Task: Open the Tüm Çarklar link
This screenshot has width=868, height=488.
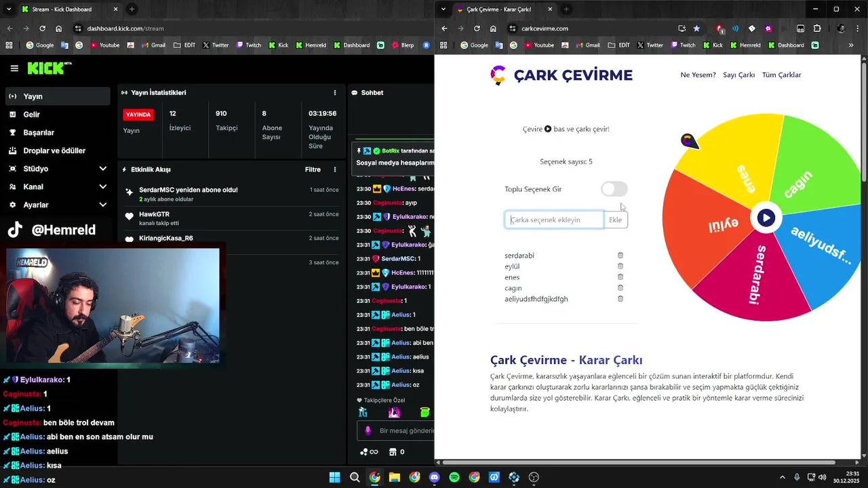Action: 781,75
